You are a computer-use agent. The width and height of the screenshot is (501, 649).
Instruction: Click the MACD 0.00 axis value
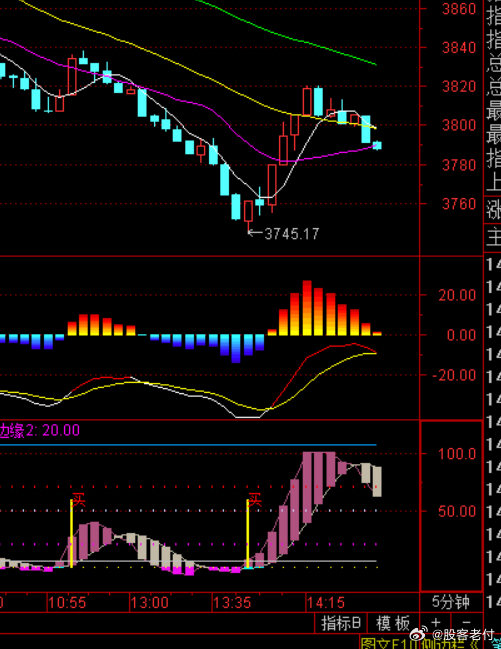click(x=461, y=335)
